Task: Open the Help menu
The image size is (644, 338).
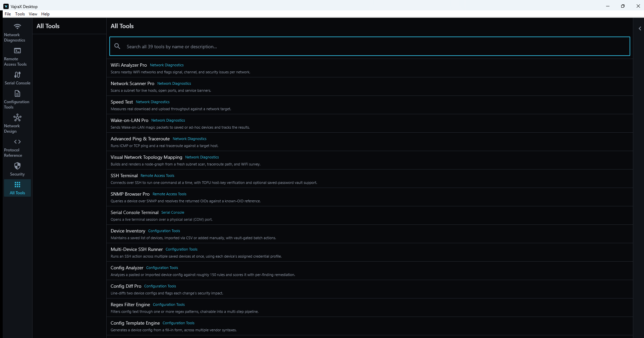Action: (x=45, y=14)
